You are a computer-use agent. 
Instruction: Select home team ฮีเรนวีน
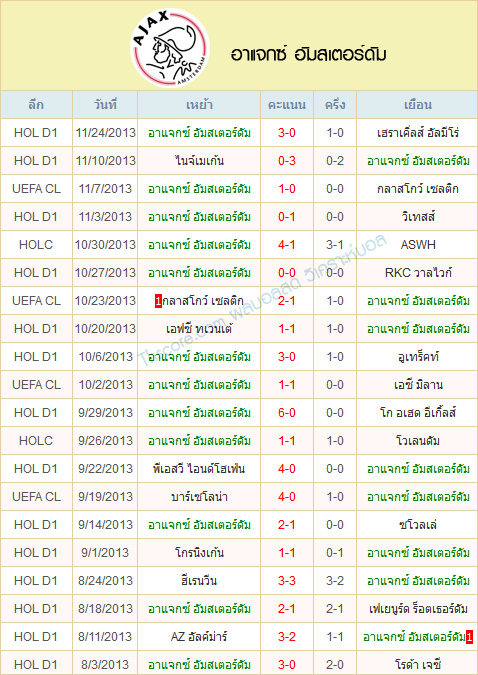tap(199, 580)
